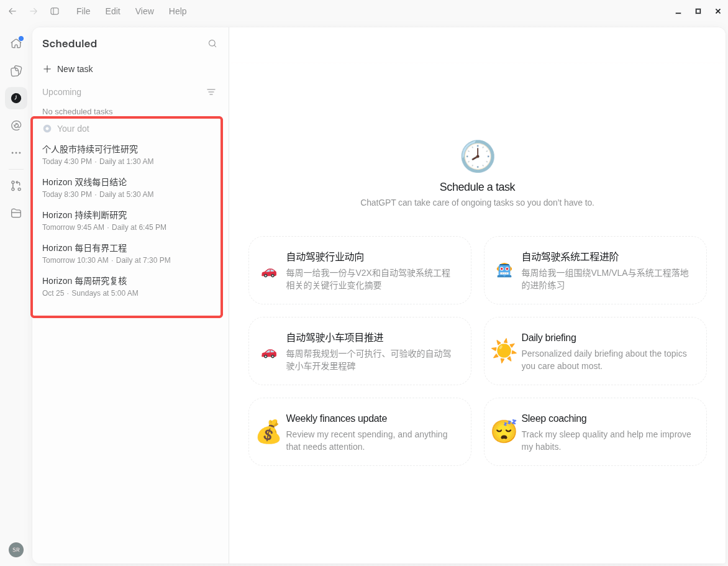
Task: Choose the 自动驾驶小车项目推进 suggestion card
Action: tap(360, 351)
